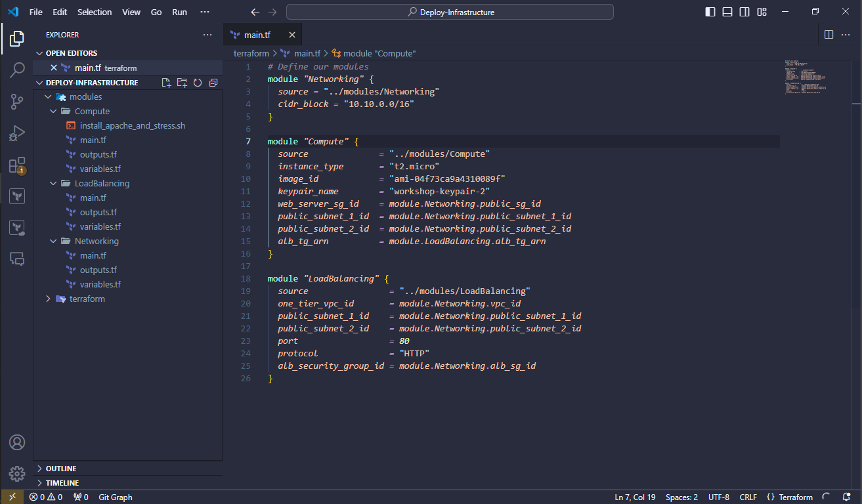Toggle the Primary Side Bar

coord(710,12)
